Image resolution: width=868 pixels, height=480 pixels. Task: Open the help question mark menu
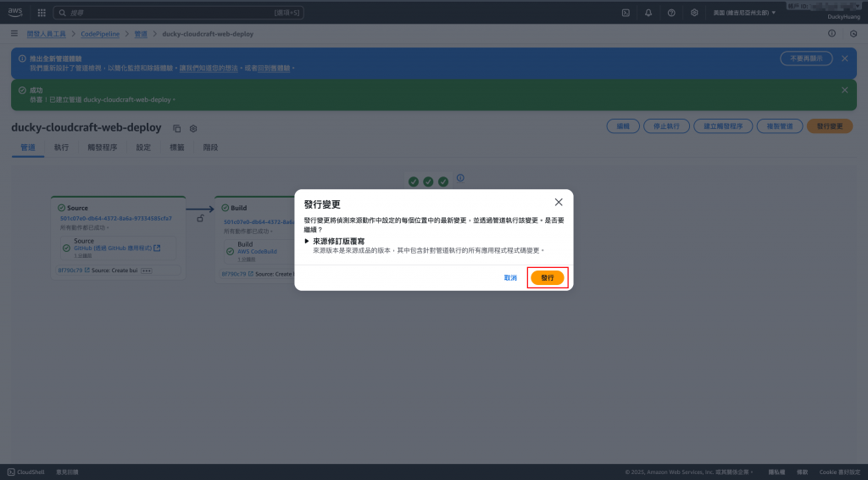click(x=671, y=13)
